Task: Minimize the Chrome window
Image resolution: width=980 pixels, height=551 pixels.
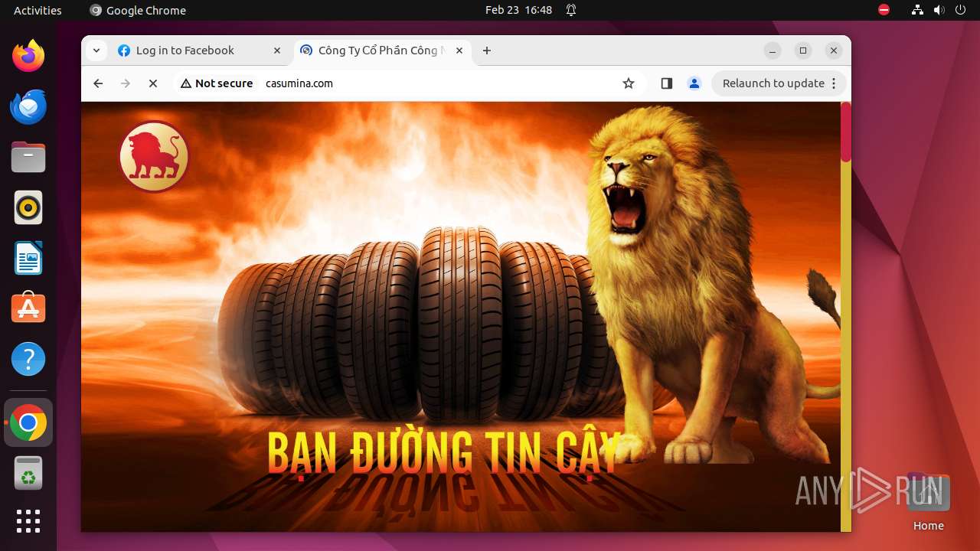Action: (773, 51)
